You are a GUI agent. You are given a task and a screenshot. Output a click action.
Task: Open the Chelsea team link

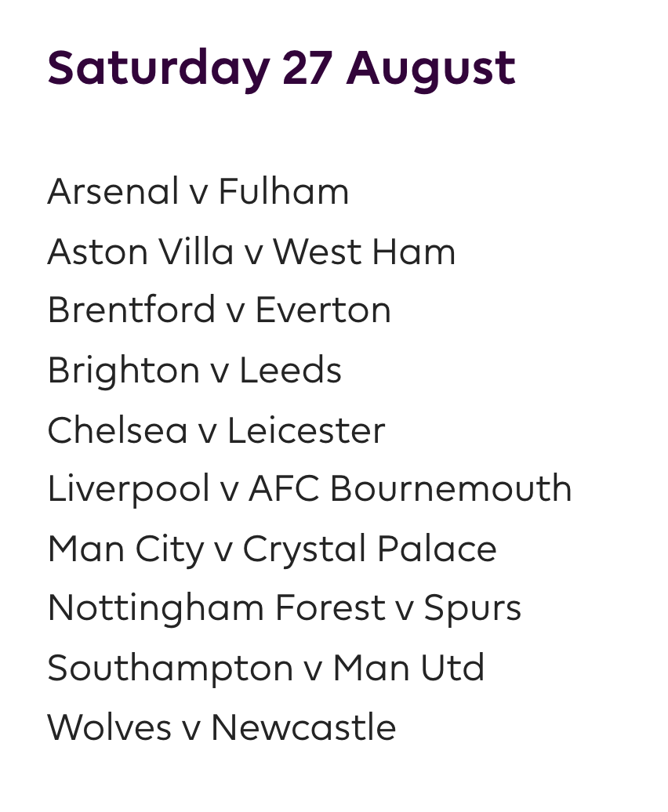(x=118, y=430)
